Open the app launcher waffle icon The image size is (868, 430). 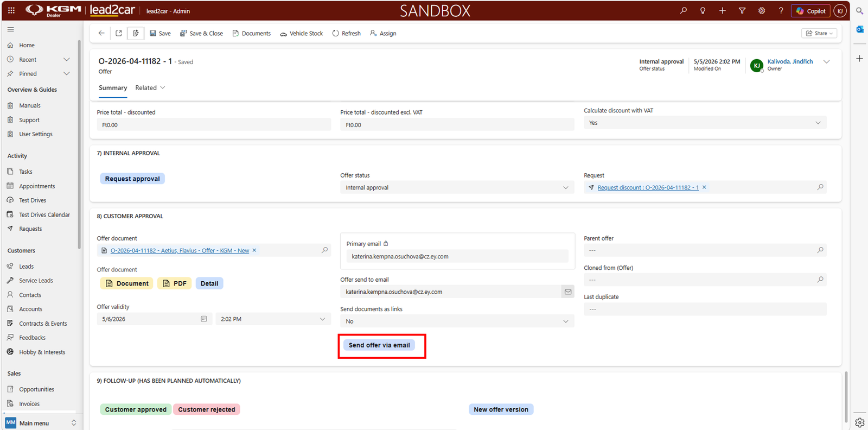(11, 10)
